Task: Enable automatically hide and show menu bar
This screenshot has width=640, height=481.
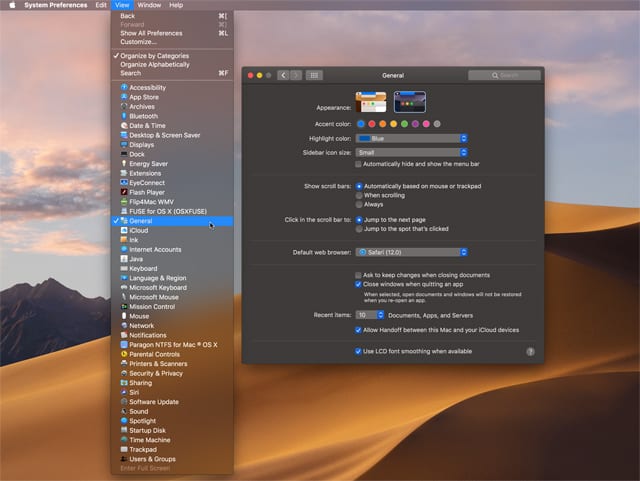Action: coord(359,164)
